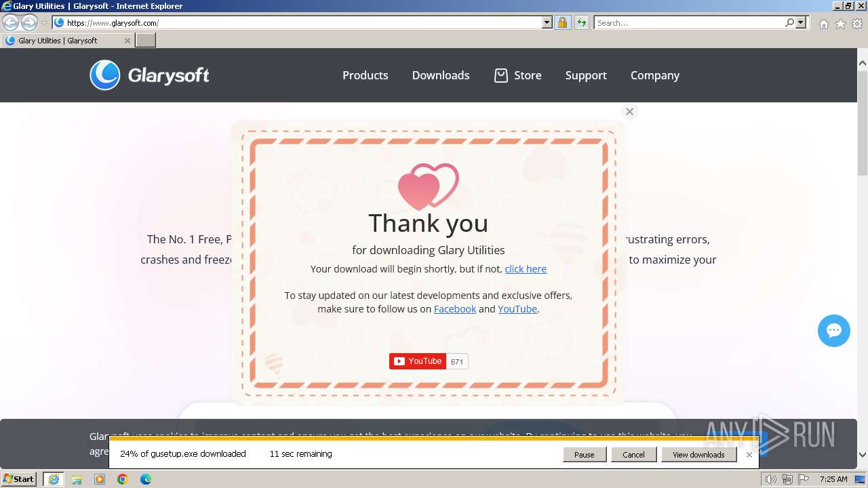
Task: Click the '24% of gusetup.exe downloaded' text
Action: tap(183, 454)
